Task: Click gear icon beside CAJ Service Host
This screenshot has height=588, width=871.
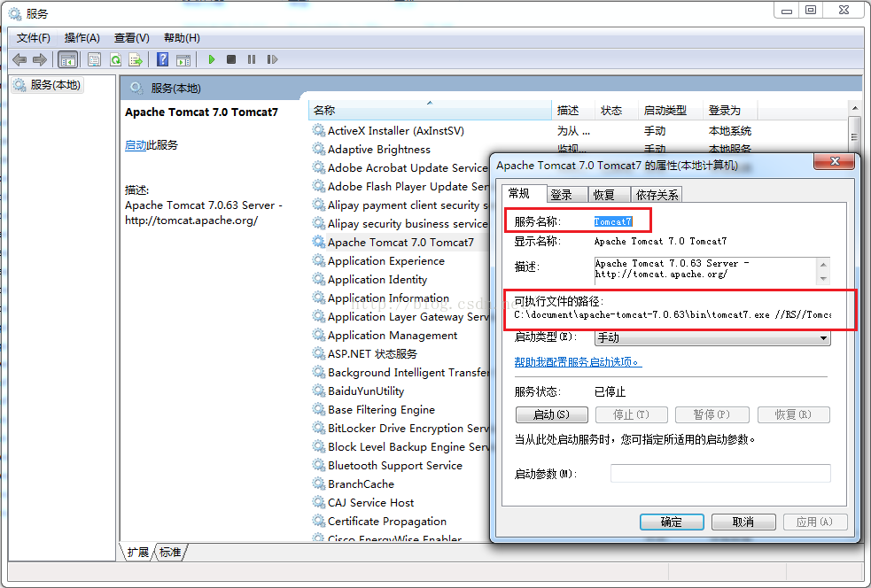Action: tap(318, 502)
